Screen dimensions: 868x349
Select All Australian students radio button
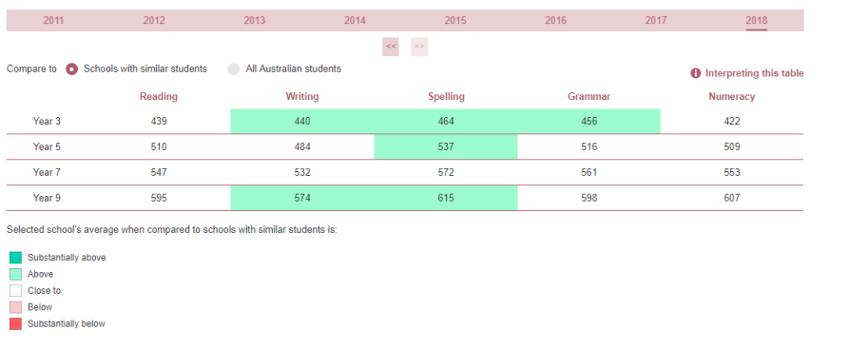coord(234,69)
